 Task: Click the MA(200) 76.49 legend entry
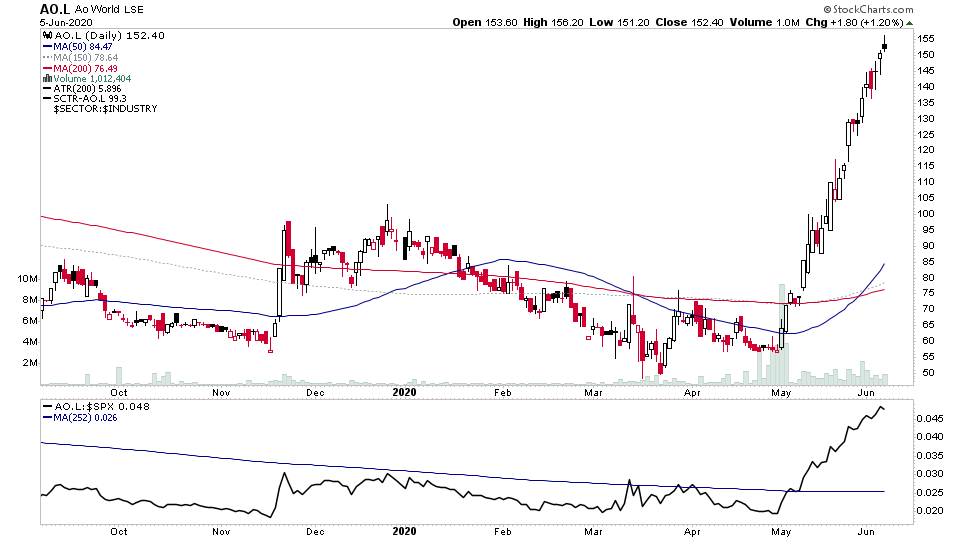tap(80, 69)
